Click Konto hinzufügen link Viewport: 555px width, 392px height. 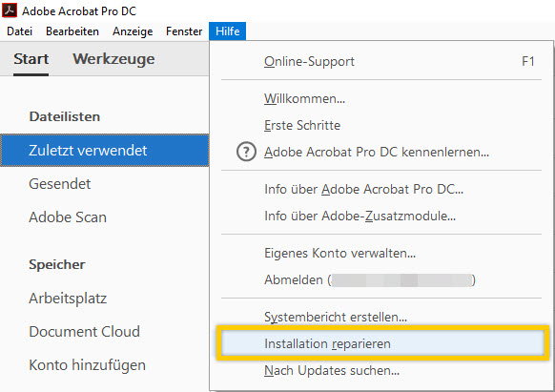(x=87, y=365)
